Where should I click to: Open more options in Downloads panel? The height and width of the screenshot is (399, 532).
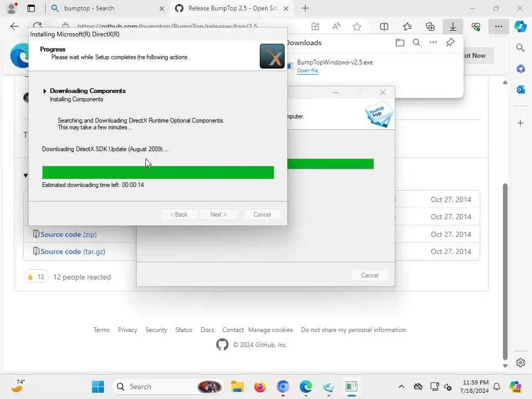pyautogui.click(x=433, y=43)
